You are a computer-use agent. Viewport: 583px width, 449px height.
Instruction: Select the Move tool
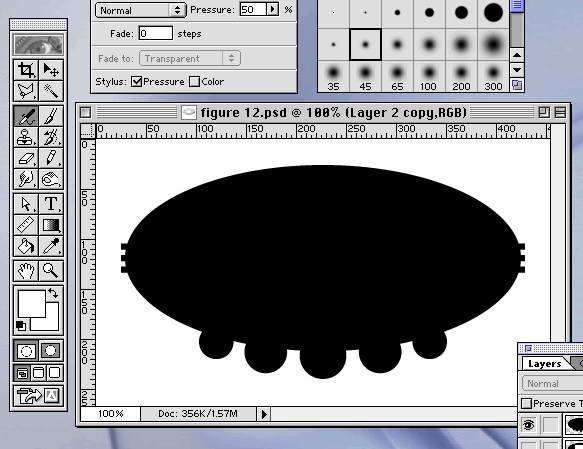(51, 70)
